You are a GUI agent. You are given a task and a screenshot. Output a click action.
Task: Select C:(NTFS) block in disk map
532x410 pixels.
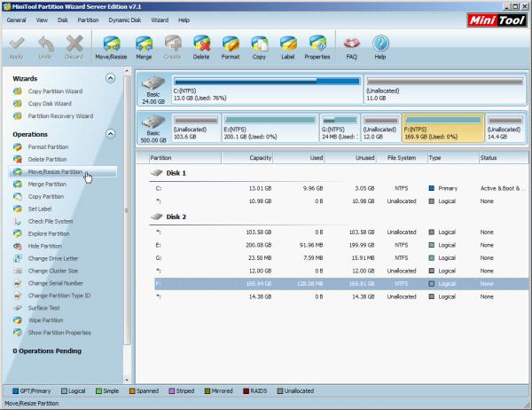pyautogui.click(x=267, y=90)
